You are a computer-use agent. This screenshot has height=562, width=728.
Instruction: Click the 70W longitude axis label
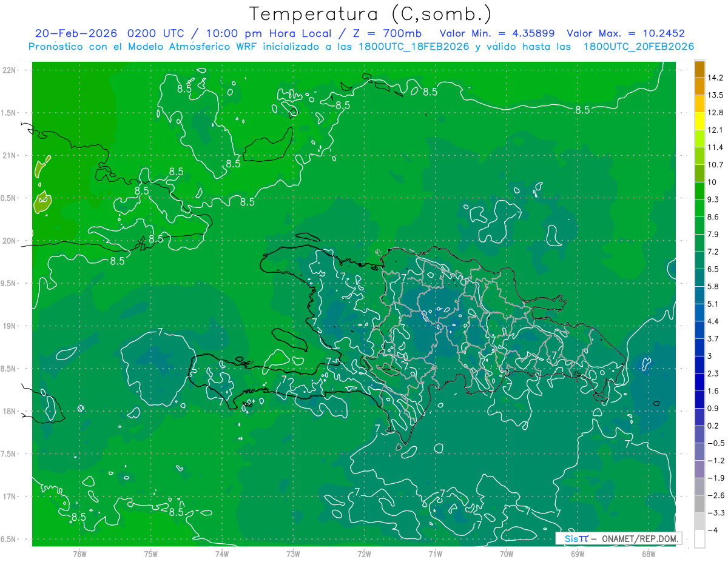(x=507, y=554)
